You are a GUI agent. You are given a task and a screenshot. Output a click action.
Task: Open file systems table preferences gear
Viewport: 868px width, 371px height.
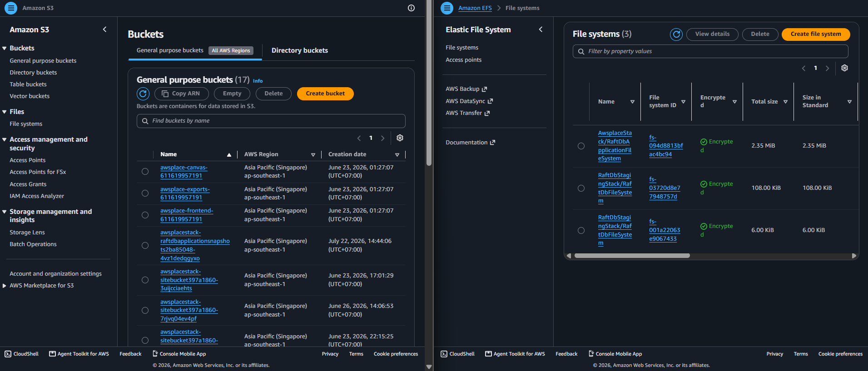844,68
